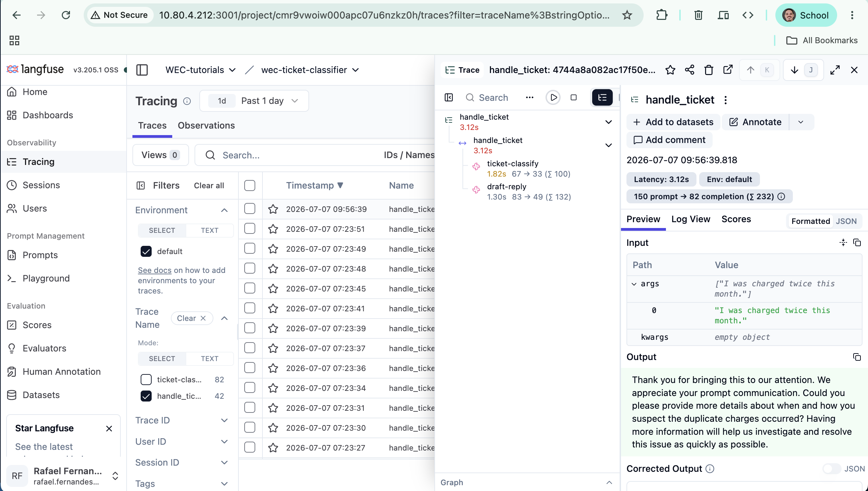Stop the trace timeline playback
Image resolution: width=868 pixels, height=491 pixels.
tap(574, 98)
